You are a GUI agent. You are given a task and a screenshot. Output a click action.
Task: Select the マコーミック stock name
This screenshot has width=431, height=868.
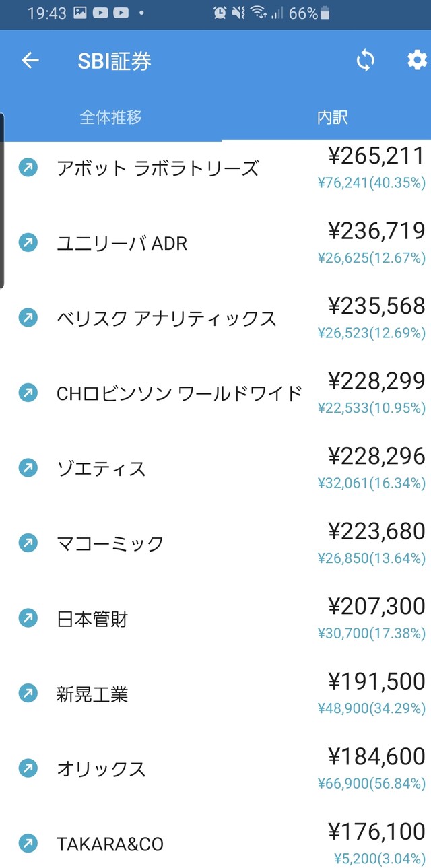(x=110, y=543)
